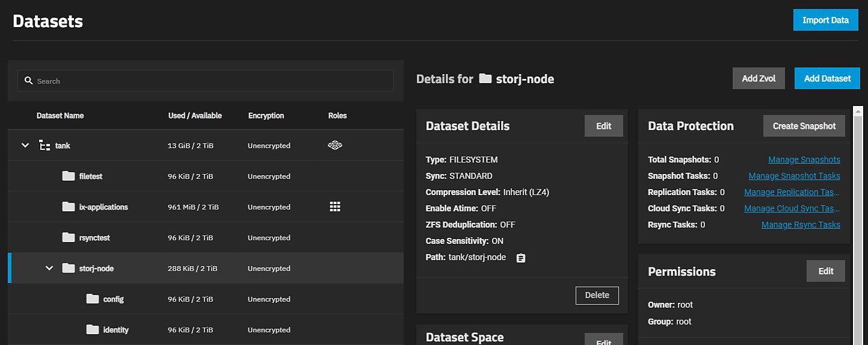Click the ix-applications apps grid role icon
Screen dimensions: 868x345
[335, 207]
